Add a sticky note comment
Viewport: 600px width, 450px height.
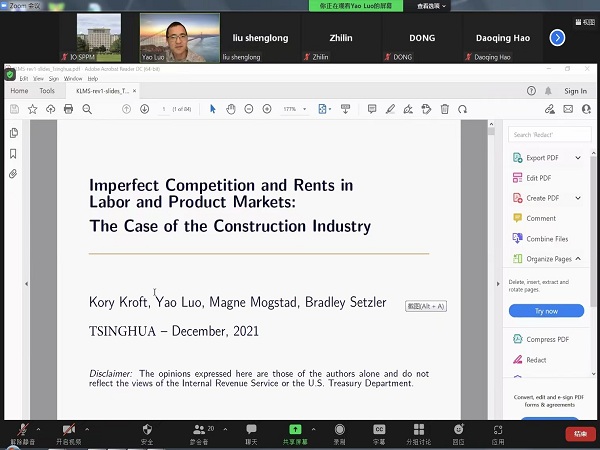[372, 108]
